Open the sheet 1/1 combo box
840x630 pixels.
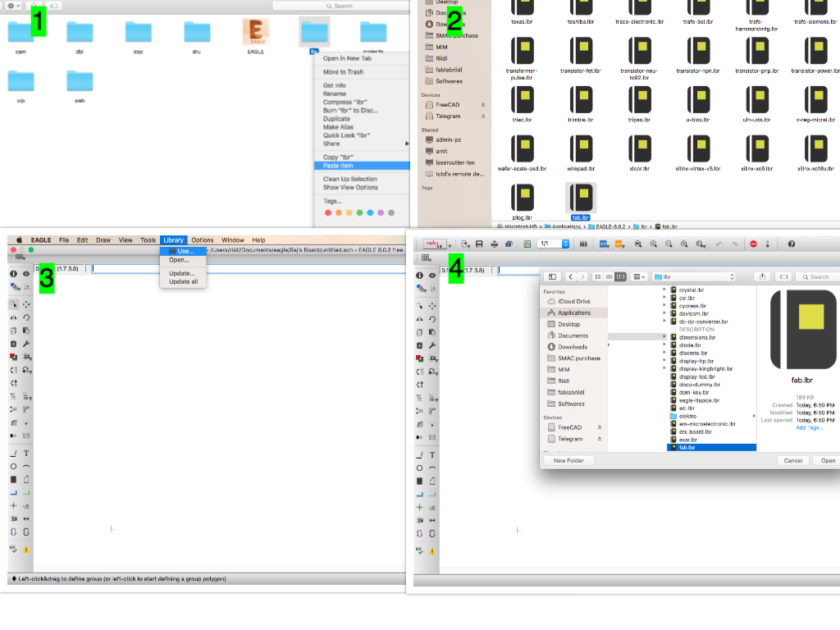pyautogui.click(x=554, y=244)
